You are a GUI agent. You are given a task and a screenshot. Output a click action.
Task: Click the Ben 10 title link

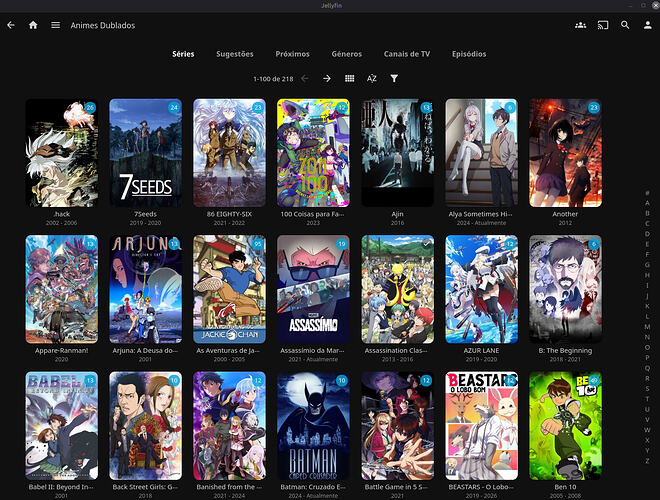click(x=565, y=487)
